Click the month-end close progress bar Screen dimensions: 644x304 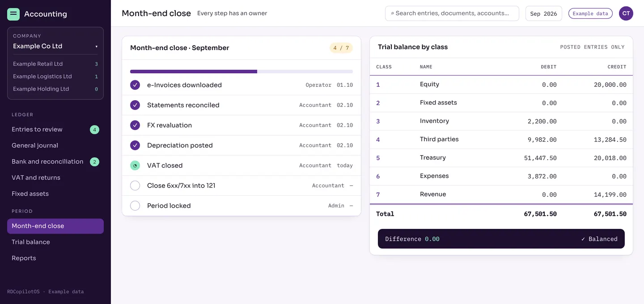click(241, 72)
